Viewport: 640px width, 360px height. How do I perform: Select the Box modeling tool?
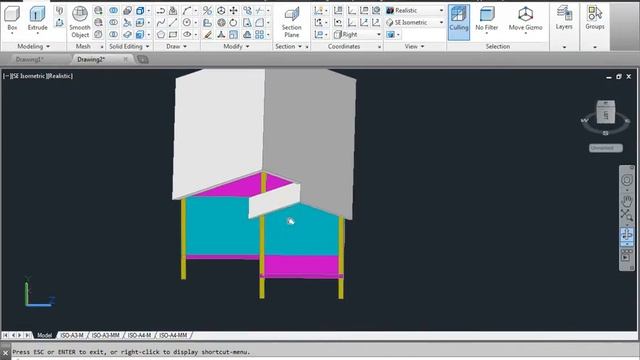point(12,18)
